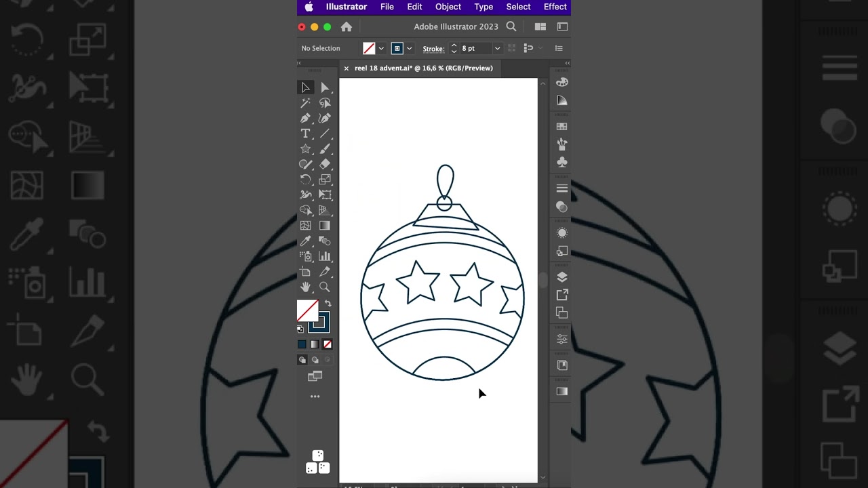The height and width of the screenshot is (488, 868).
Task: Open Illustrator application menu
Action: (x=347, y=7)
